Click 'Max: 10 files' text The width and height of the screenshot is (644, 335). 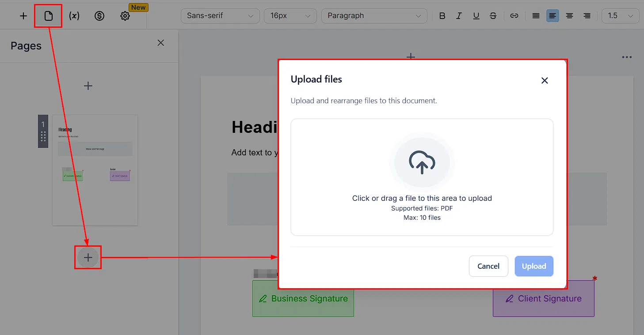pyautogui.click(x=422, y=218)
